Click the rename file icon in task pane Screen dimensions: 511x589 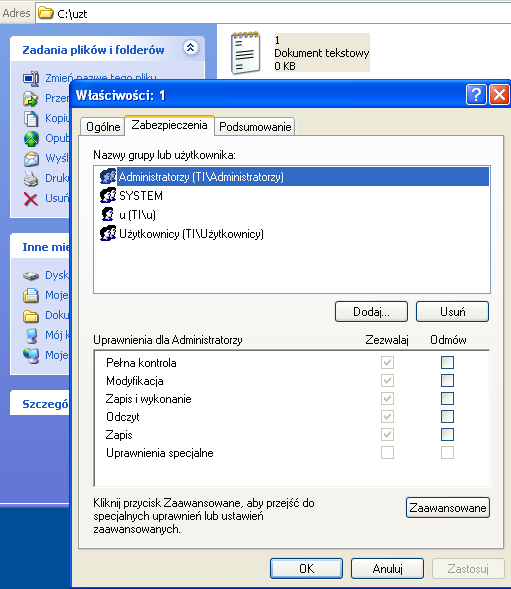(31, 79)
